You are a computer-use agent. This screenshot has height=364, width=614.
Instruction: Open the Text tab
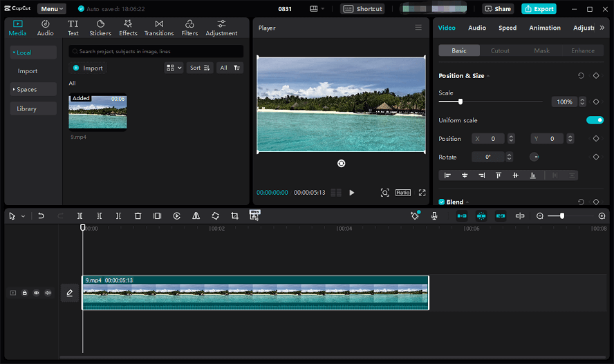(x=73, y=28)
